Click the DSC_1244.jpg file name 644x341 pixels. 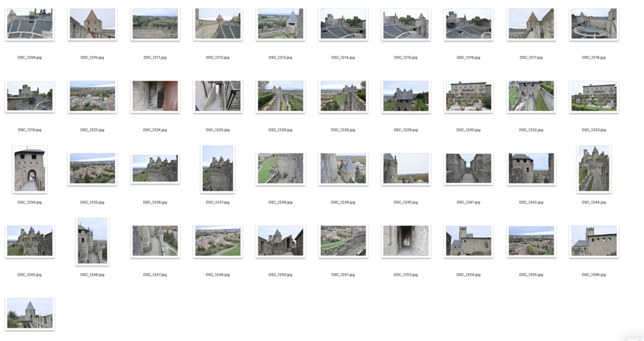click(594, 202)
